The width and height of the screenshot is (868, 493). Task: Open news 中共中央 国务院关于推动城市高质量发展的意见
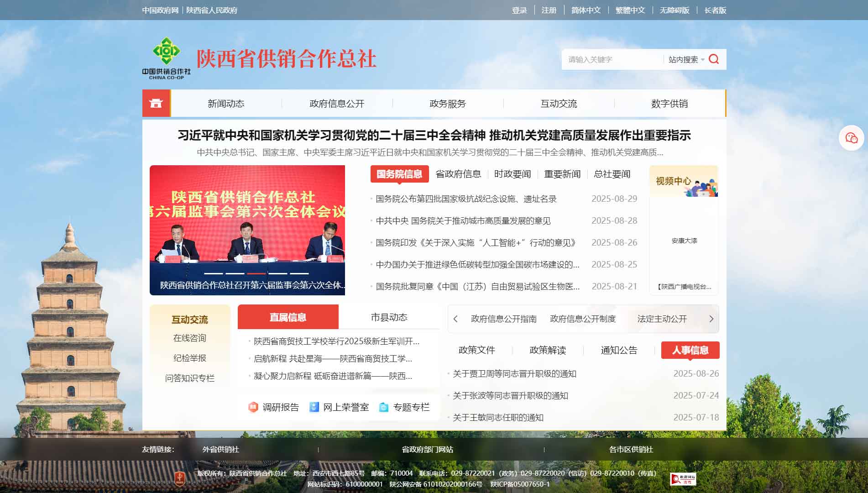tap(463, 220)
